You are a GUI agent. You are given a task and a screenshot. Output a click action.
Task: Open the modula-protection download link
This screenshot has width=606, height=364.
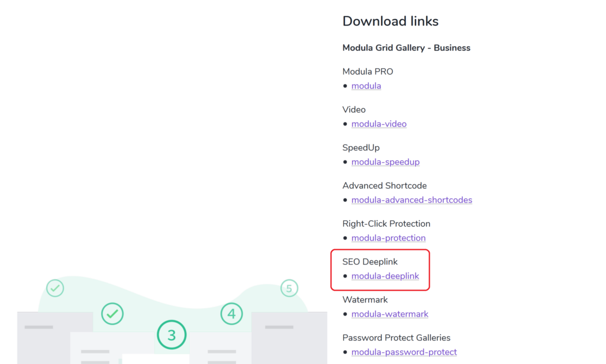(388, 237)
